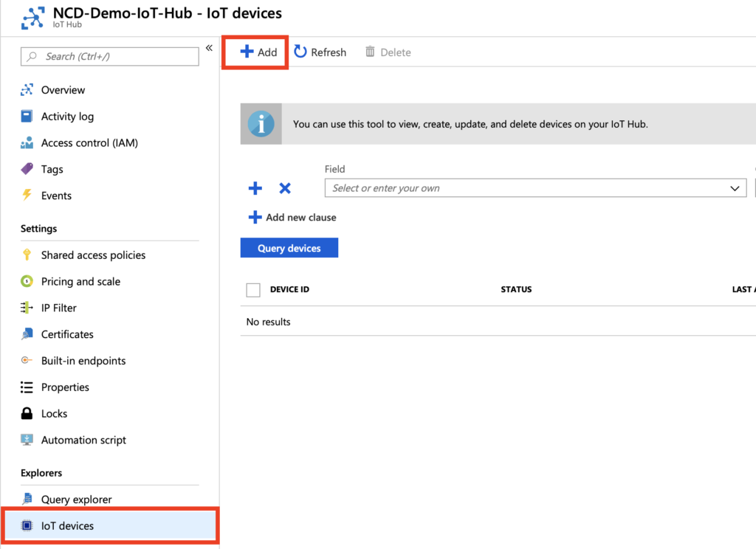Click the search magnifier icon

32,56
